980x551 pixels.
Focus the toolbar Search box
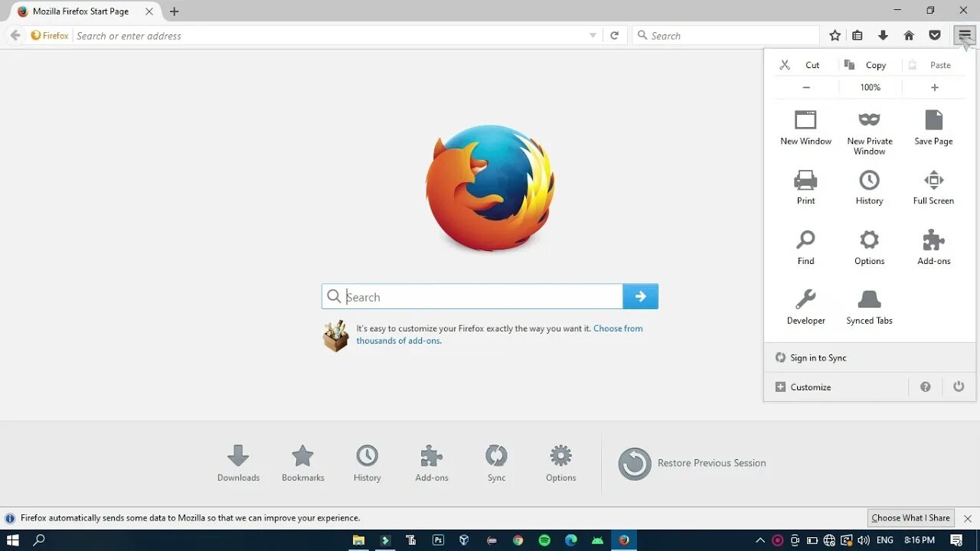tap(726, 35)
